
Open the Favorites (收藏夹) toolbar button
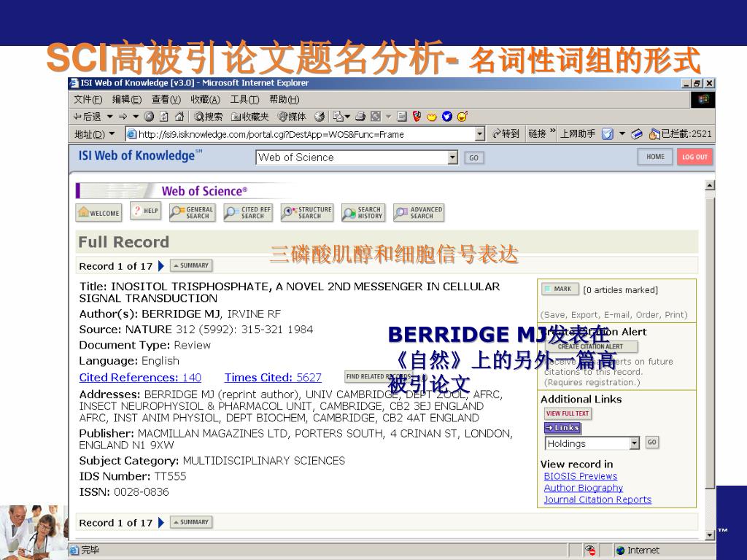click(250, 117)
